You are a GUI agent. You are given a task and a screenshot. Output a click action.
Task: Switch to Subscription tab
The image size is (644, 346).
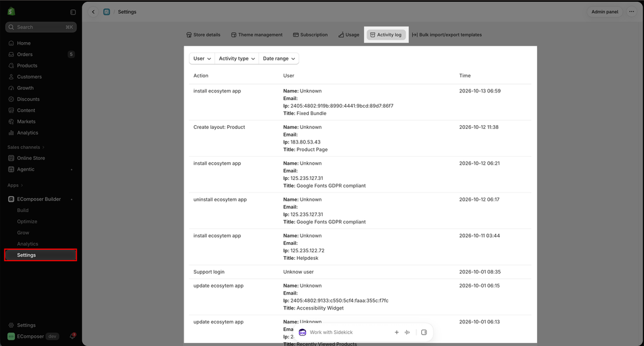coord(310,35)
